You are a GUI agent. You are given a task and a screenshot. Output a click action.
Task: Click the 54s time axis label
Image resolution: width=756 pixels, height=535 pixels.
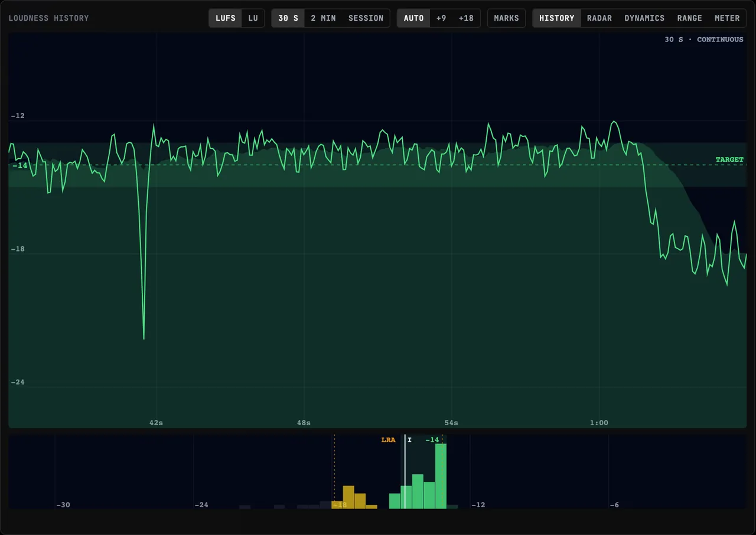[x=451, y=423]
